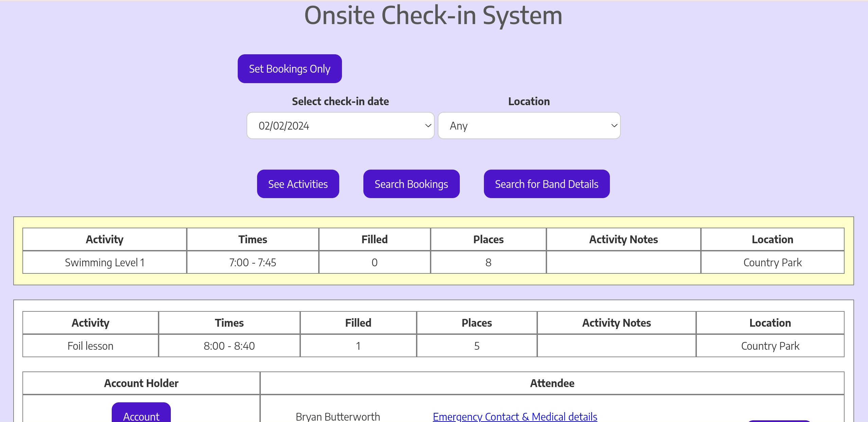
Task: Click the Foil lesson activity cell
Action: pyautogui.click(x=90, y=346)
